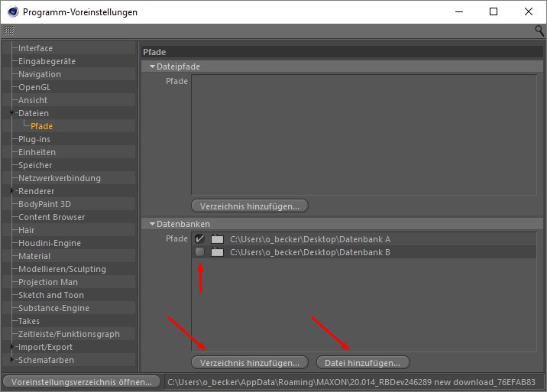Expand the Renderer tree node

(11, 191)
